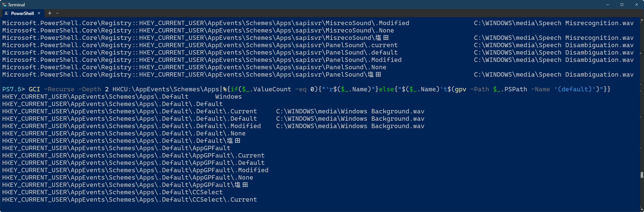644x212 pixels.
Task: Close the Terminal window
Action: click(x=637, y=5)
